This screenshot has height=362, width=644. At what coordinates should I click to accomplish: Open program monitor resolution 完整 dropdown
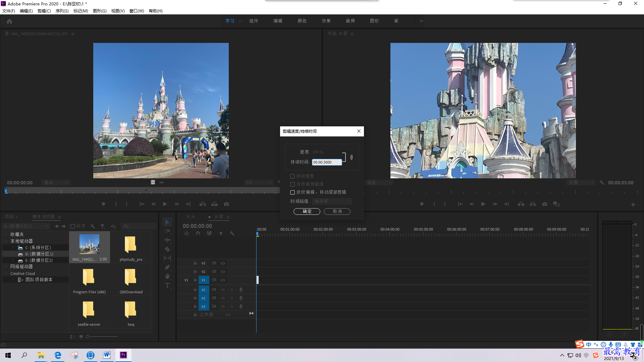[x=581, y=183]
